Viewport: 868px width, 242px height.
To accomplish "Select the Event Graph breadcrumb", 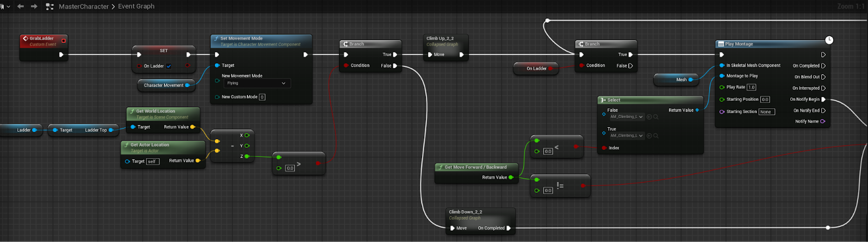I will pyautogui.click(x=136, y=6).
